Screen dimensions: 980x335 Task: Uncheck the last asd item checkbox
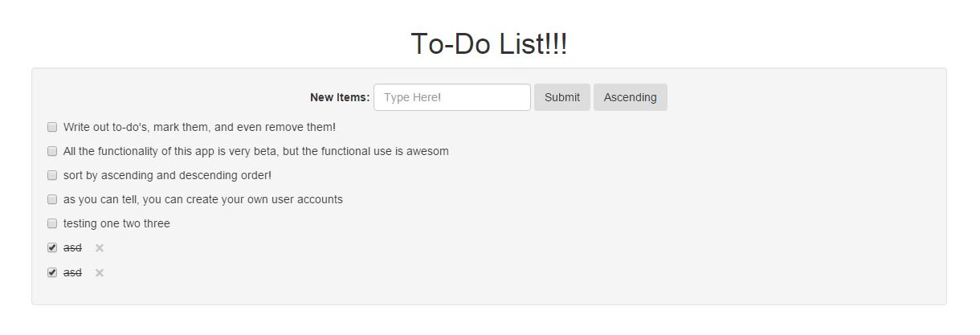(x=52, y=272)
